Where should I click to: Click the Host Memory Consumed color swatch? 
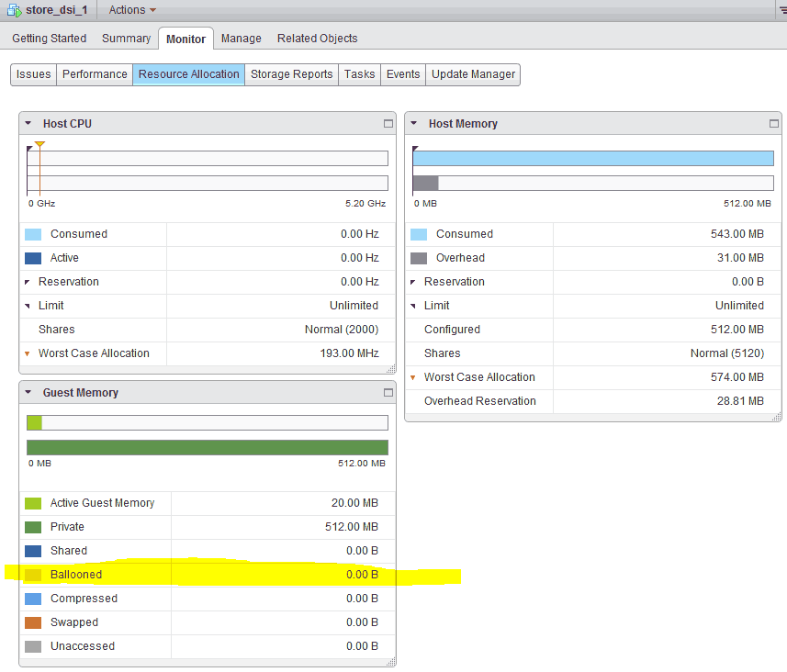(x=419, y=234)
